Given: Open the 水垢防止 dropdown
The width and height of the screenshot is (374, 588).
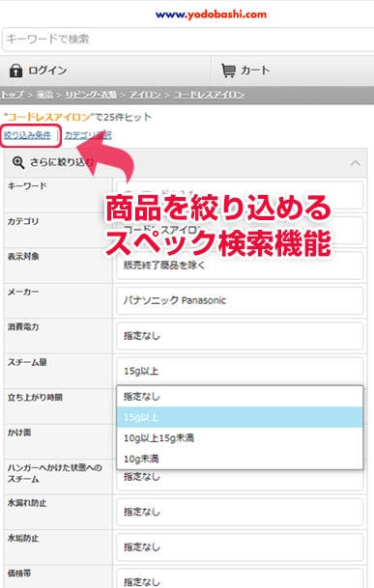Looking at the screenshot, I should [240, 547].
